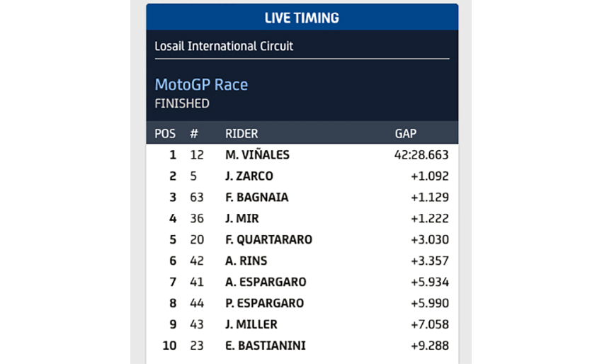The height and width of the screenshot is (364, 602).
Task: Click the LIVE TIMING header
Action: coord(302,18)
